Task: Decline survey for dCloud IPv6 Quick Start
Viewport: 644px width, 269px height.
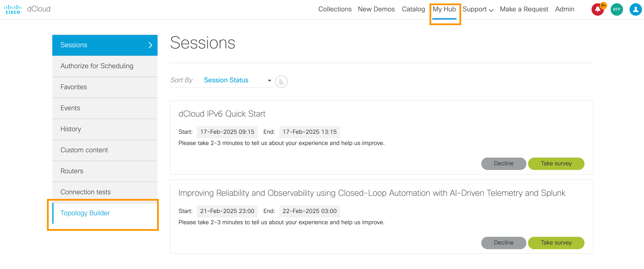Action: (x=503, y=164)
